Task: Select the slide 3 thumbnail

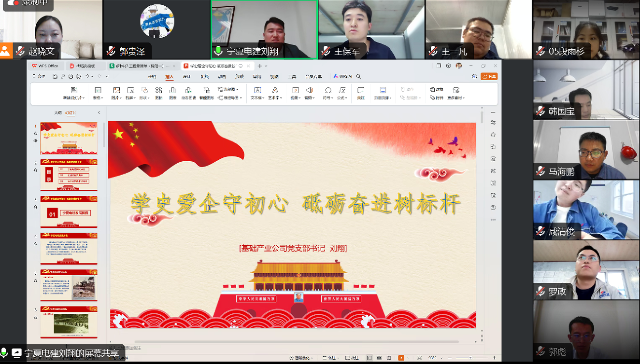Action: pos(69,211)
